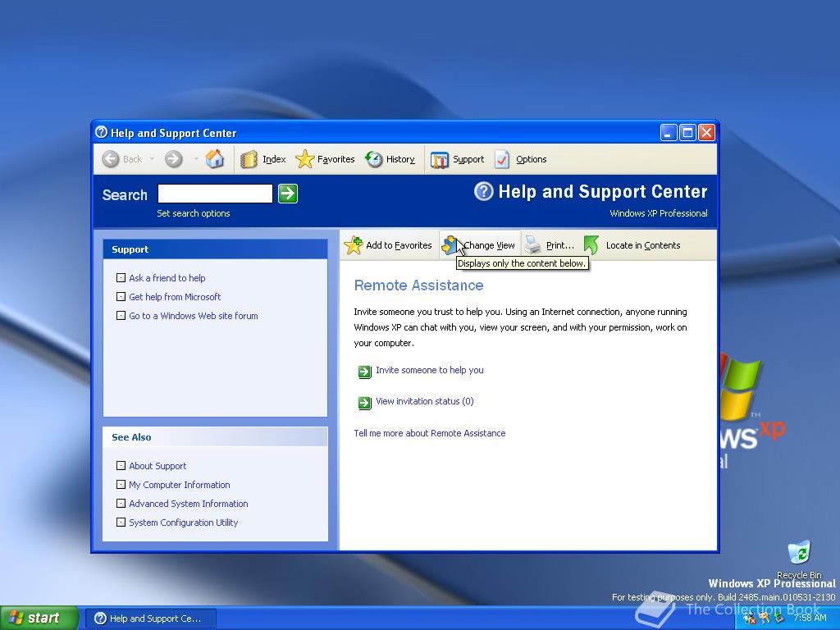Click the Help and Support title bar icon
The width and height of the screenshot is (840, 630).
coord(101,132)
